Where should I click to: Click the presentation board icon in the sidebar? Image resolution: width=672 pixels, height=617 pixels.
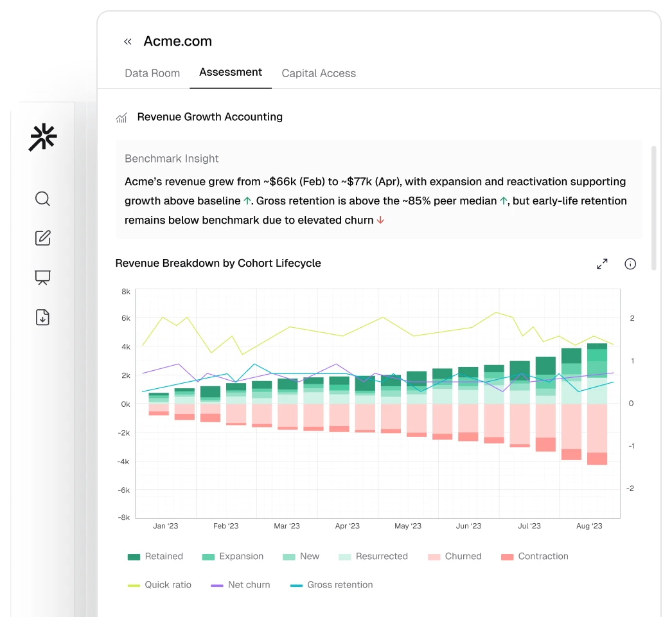coord(42,278)
